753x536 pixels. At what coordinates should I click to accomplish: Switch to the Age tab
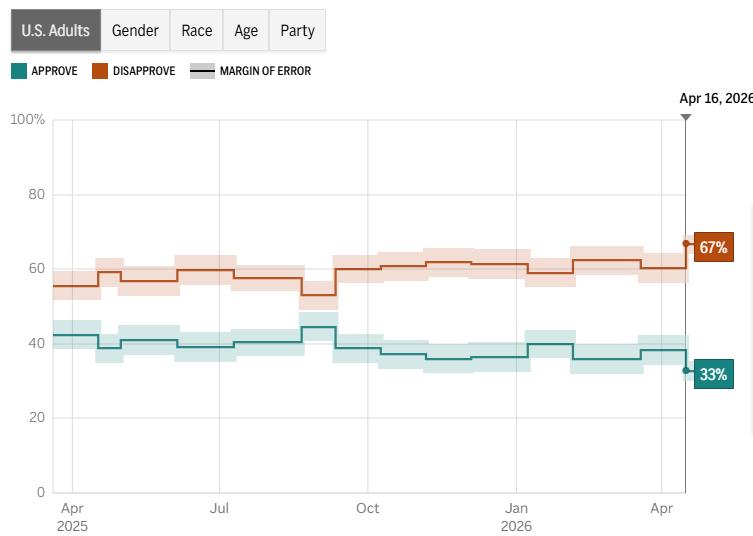pyautogui.click(x=246, y=31)
